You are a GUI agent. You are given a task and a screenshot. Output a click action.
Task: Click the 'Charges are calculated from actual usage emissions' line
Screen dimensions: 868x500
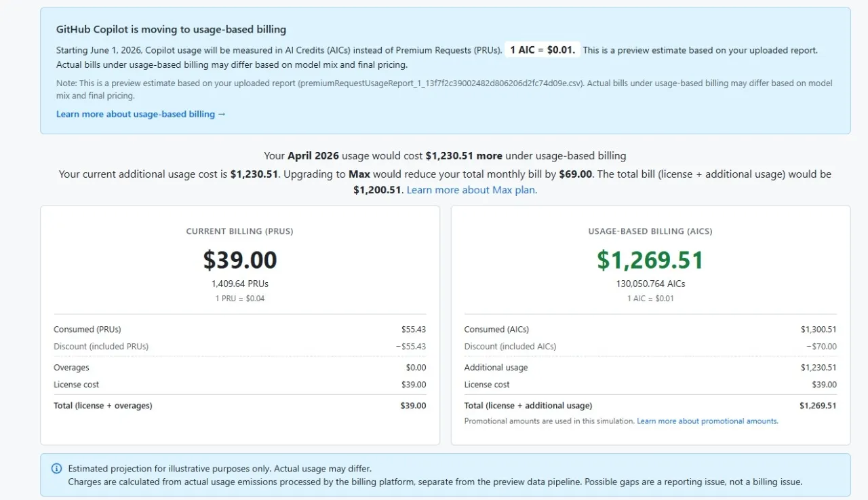(435, 482)
